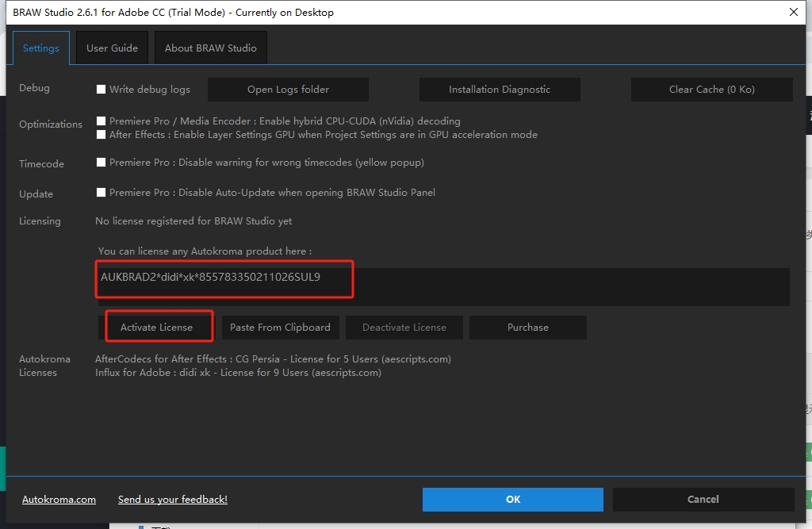Image resolution: width=812 pixels, height=529 pixels.
Task: Click the Purchase button
Action: [528, 328]
